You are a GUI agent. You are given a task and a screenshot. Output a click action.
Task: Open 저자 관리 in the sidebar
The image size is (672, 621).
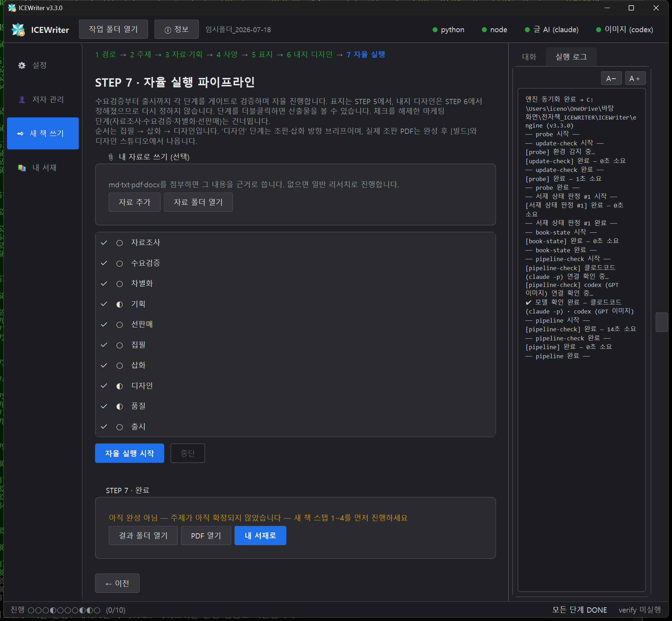pos(43,100)
